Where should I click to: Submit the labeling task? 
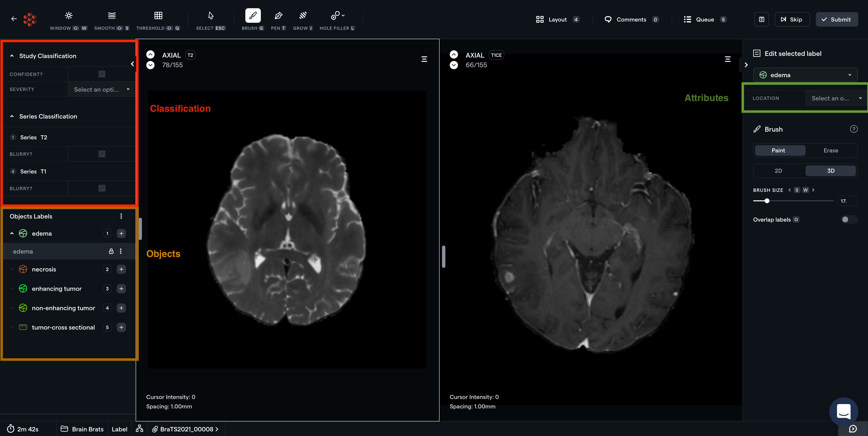click(x=837, y=20)
